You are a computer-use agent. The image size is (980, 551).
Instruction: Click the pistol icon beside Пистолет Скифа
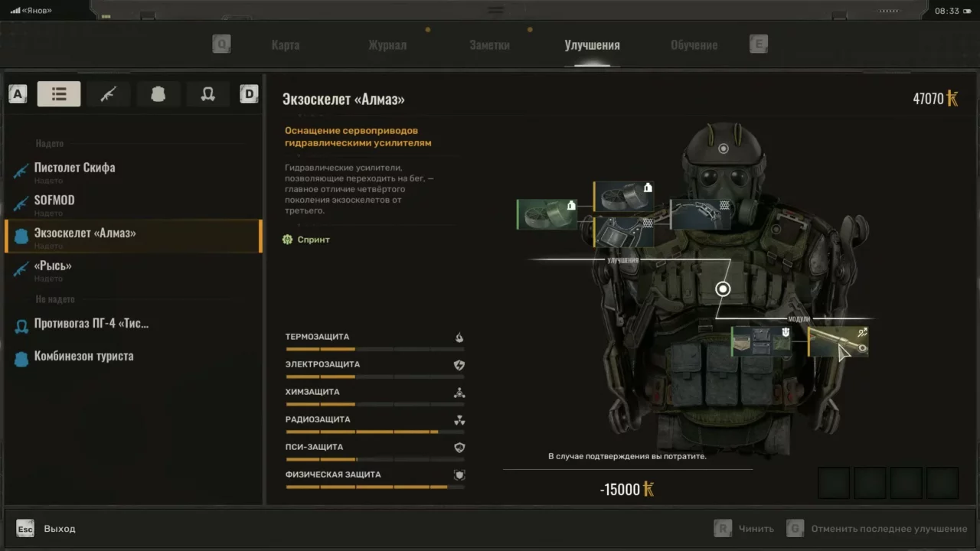(x=21, y=171)
